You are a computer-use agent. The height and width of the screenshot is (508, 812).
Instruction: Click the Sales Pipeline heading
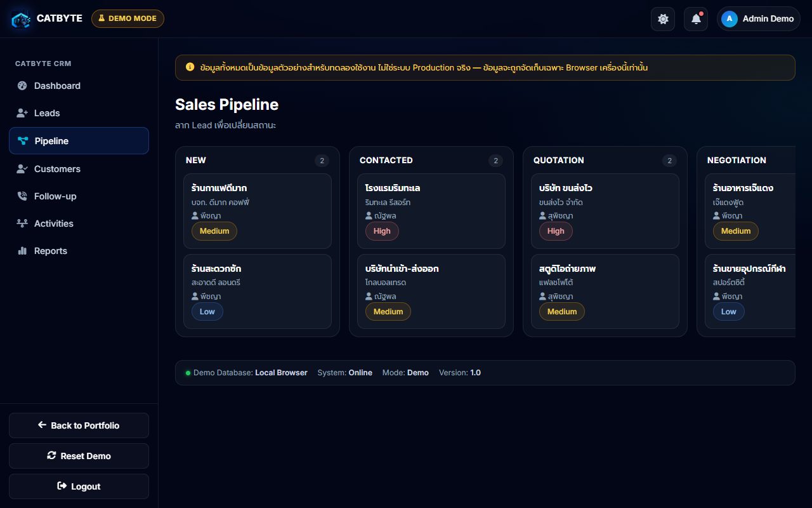[x=226, y=104]
